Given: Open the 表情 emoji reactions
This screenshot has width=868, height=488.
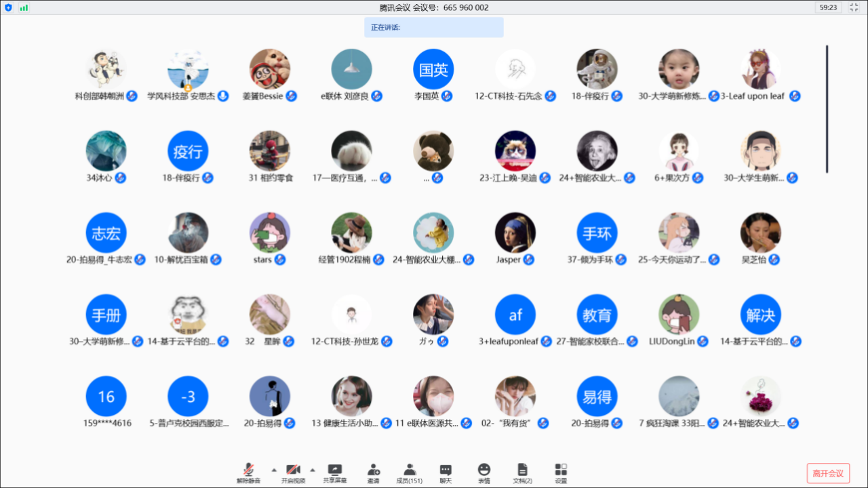Looking at the screenshot, I should 484,472.
